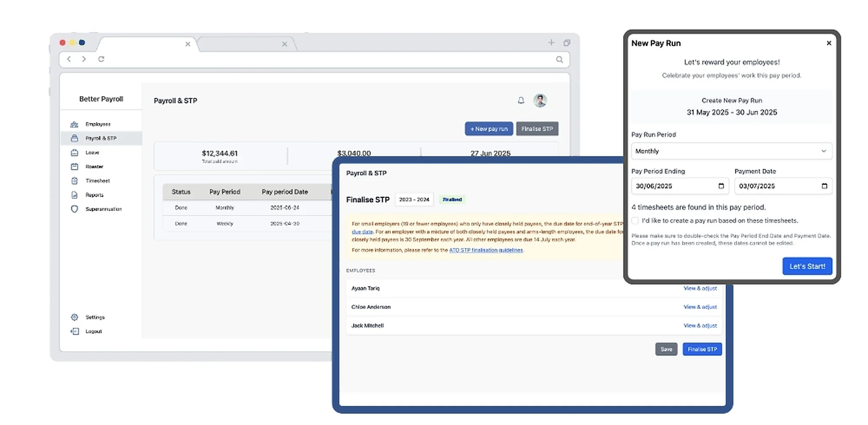Viewport: 868px width, 425px height.
Task: Click the Pay Period Ending date field
Action: point(680,186)
